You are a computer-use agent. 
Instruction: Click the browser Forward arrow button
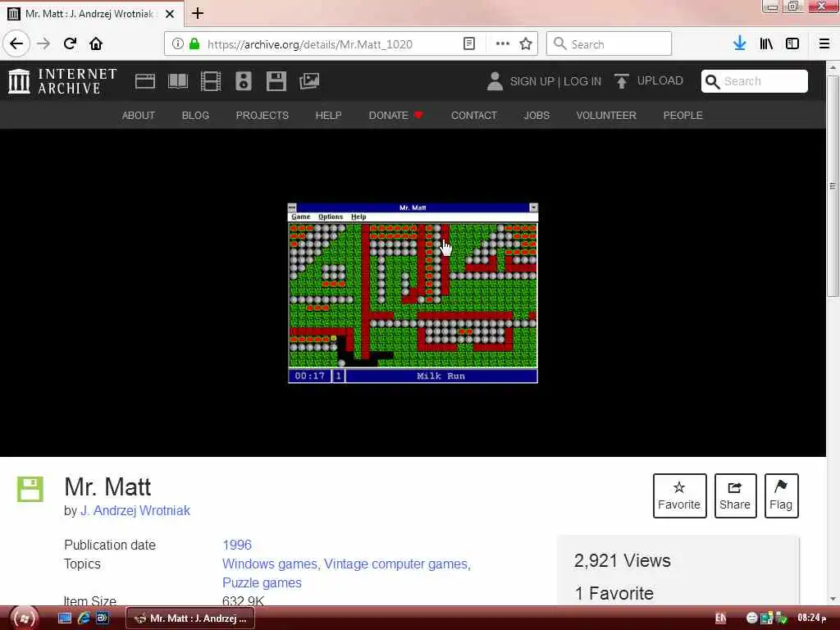point(43,43)
